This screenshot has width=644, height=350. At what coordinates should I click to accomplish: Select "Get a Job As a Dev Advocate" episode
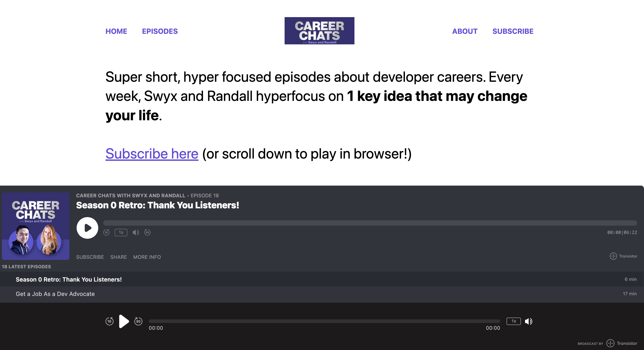pyautogui.click(x=55, y=294)
